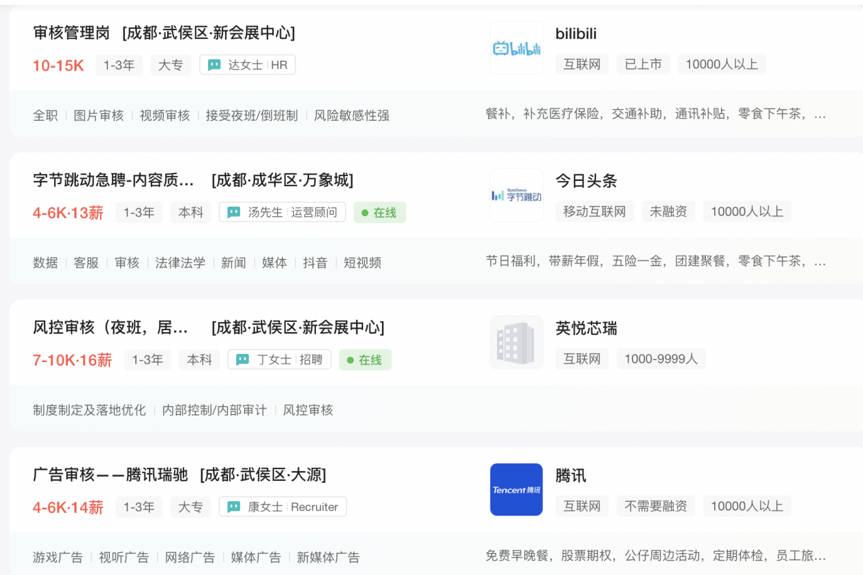The width and height of the screenshot is (863, 575).
Task: Click chat icon beside 达女士 HR
Action: pyautogui.click(x=214, y=65)
